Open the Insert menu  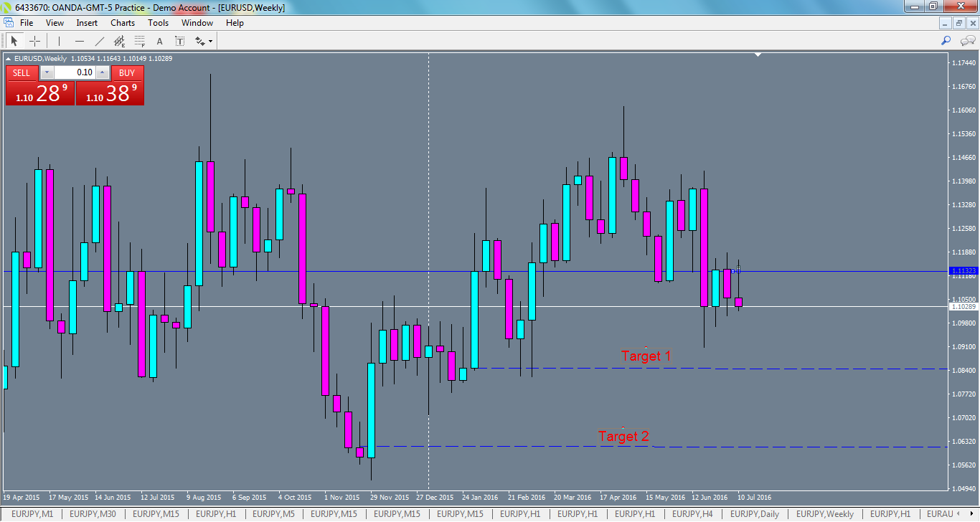(86, 22)
